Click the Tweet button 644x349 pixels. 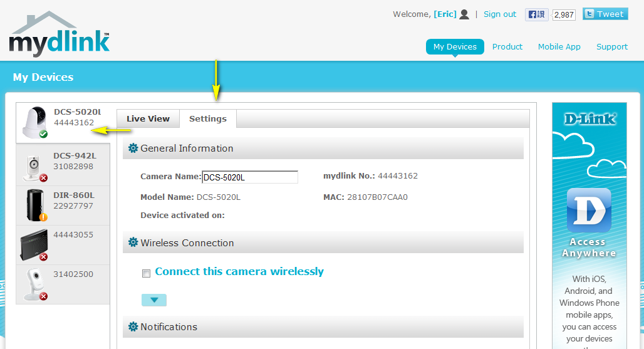[605, 14]
